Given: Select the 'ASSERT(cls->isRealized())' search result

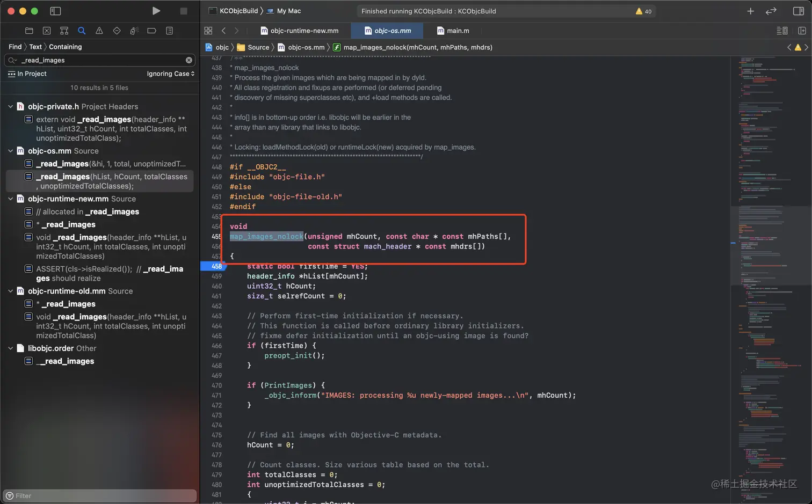Looking at the screenshot, I should [105, 273].
